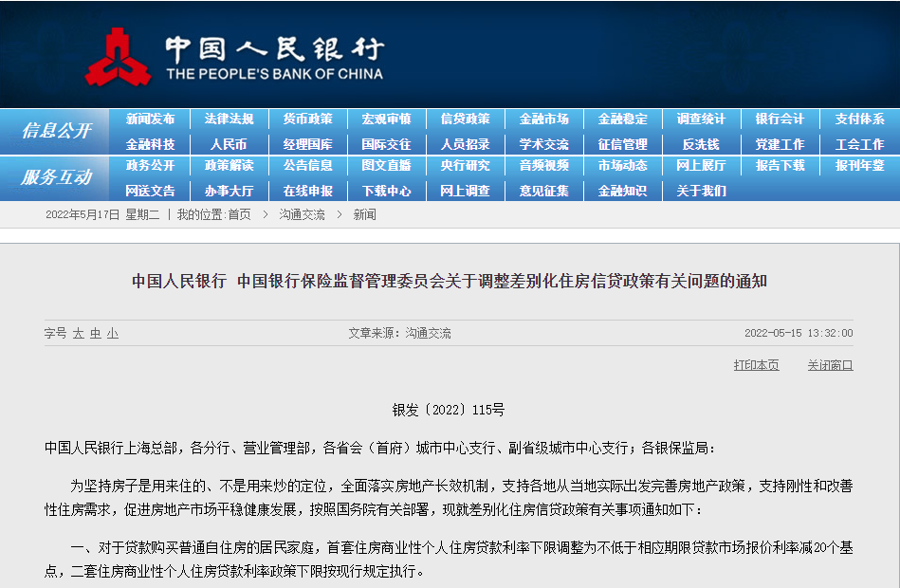This screenshot has height=588, width=900.
Task: Go to 下载中心 page
Action: point(386,191)
